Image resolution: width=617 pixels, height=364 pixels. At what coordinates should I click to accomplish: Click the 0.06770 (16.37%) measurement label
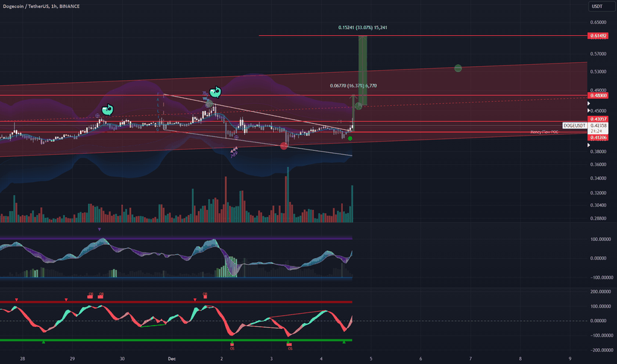[x=353, y=86]
